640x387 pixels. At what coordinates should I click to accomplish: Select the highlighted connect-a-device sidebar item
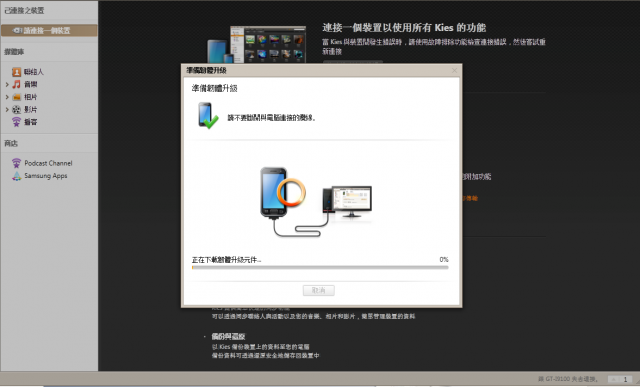49,31
